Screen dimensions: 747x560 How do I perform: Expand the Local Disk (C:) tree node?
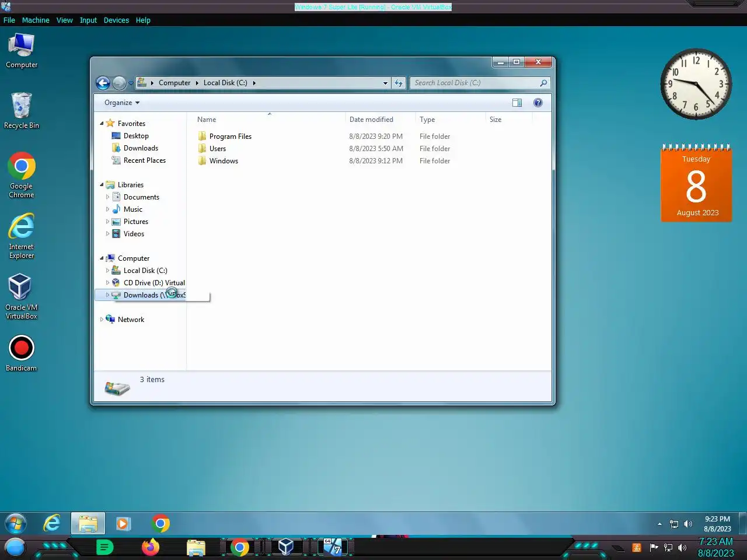point(107,271)
